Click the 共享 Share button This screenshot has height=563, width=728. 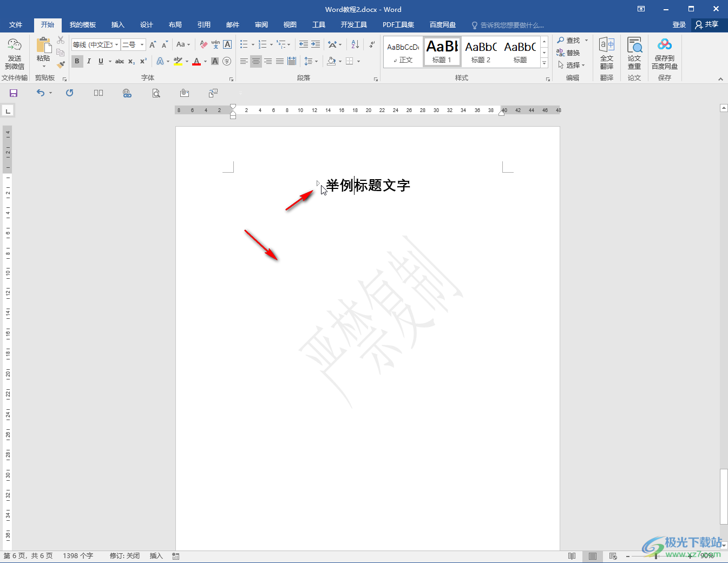[707, 24]
